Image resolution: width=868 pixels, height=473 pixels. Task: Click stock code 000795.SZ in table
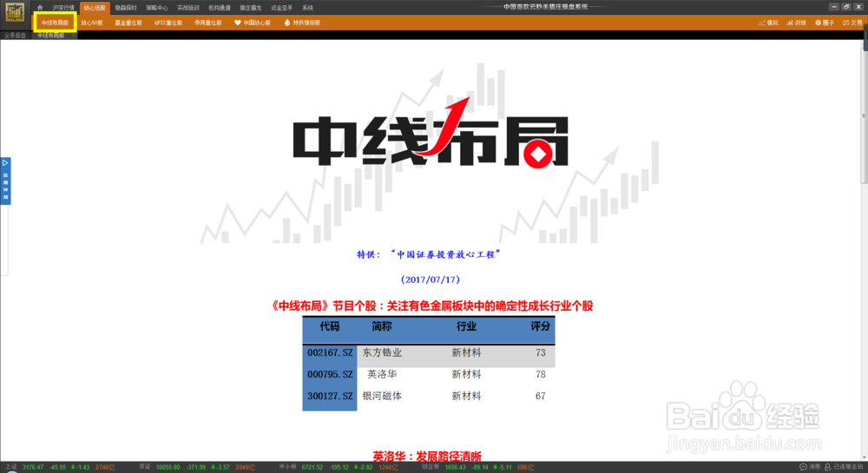[330, 375]
